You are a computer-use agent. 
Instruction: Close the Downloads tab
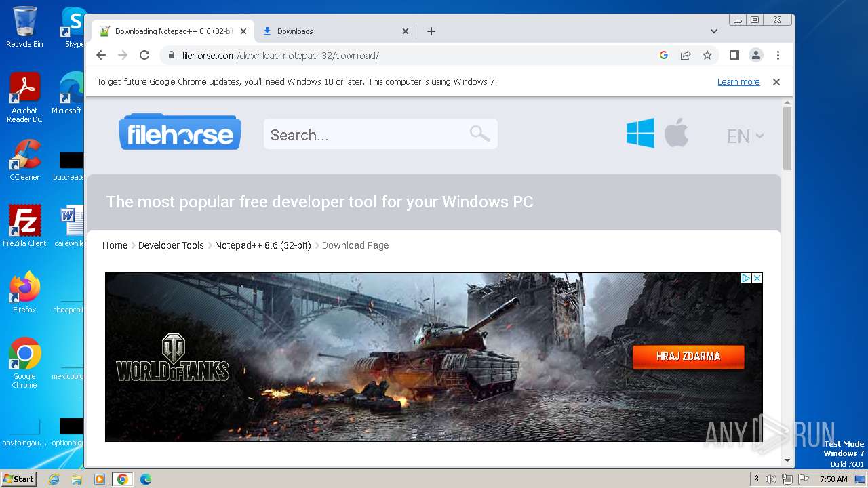tap(406, 31)
